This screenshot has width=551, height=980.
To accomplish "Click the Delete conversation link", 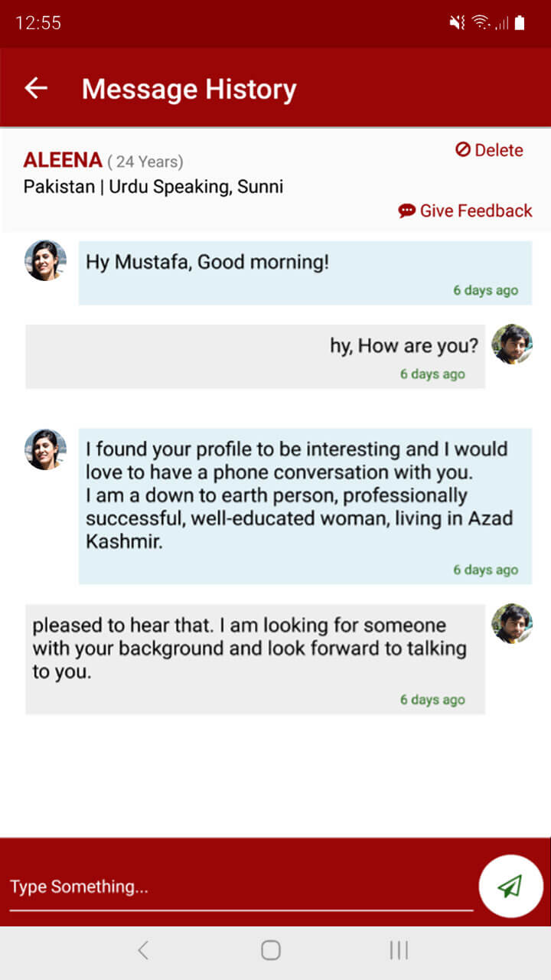I will (x=489, y=150).
